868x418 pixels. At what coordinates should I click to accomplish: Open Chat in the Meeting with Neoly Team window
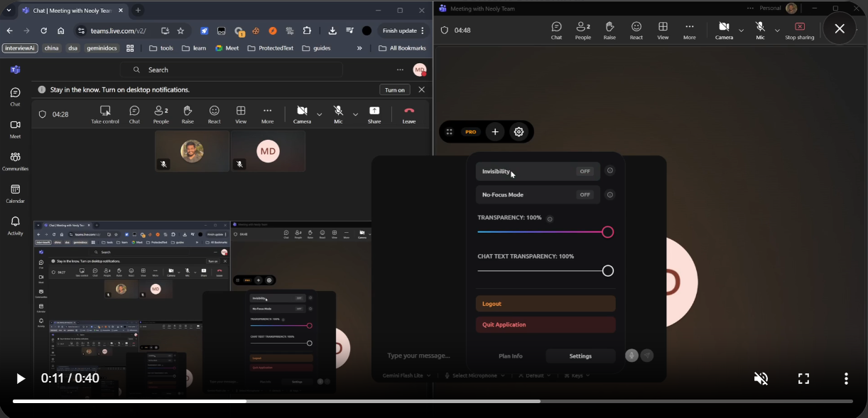pos(556,31)
